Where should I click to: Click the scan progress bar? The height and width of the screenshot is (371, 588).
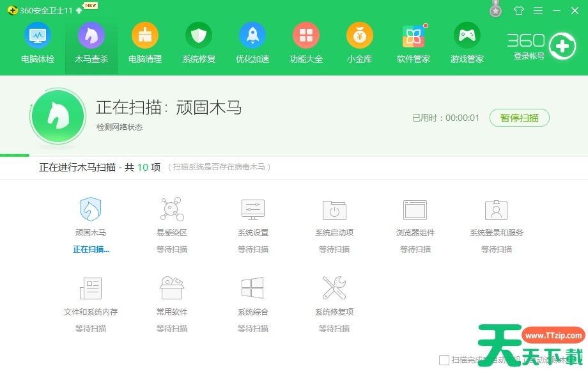[x=15, y=155]
